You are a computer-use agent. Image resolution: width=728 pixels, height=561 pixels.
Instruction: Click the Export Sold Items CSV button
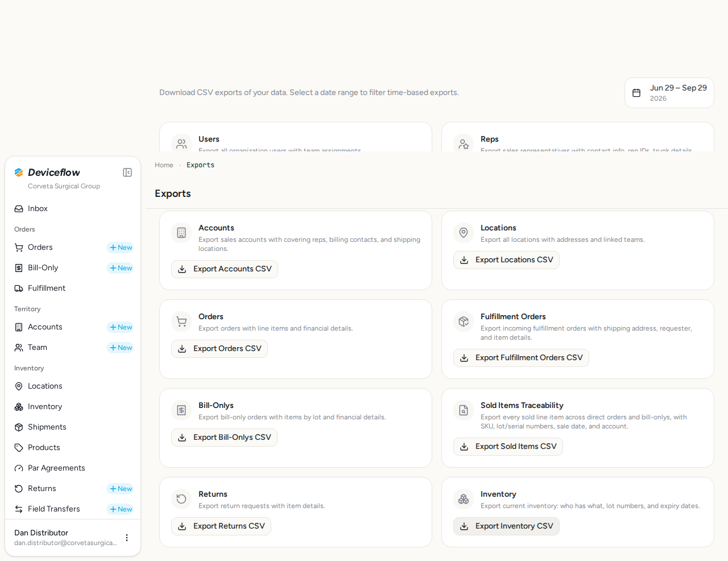[508, 447]
